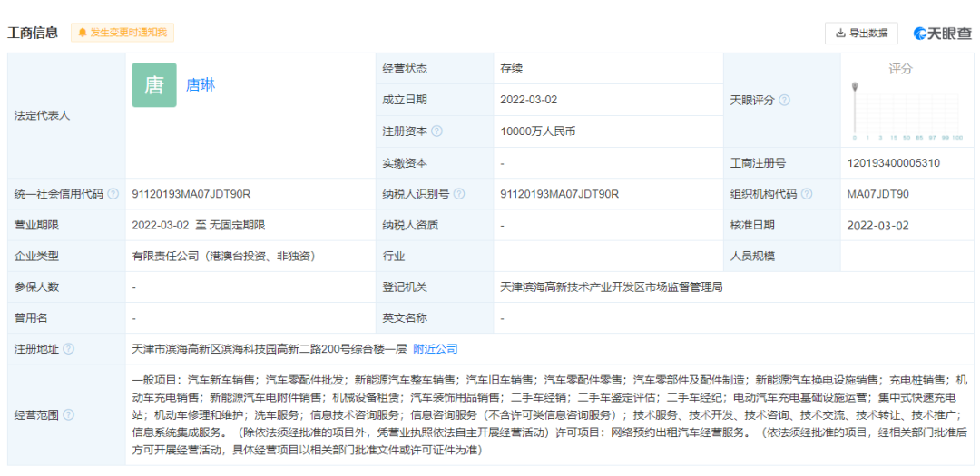The image size is (980, 476).
Task: Click the question mark beside 天眼评分
Action: coord(784,101)
